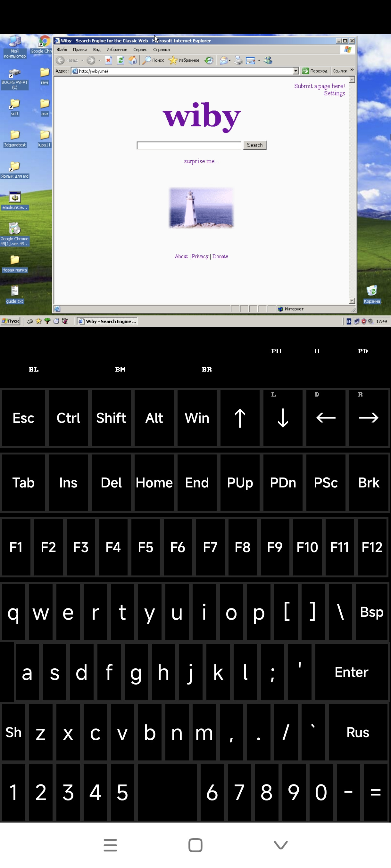Click the Stop loading icon in IE toolbar

tap(108, 60)
